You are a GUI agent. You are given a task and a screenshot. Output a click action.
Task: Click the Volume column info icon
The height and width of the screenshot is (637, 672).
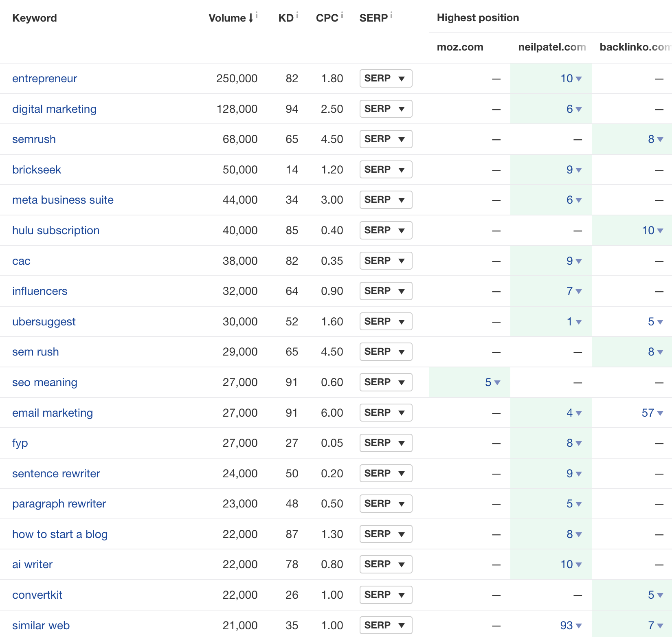click(x=256, y=14)
